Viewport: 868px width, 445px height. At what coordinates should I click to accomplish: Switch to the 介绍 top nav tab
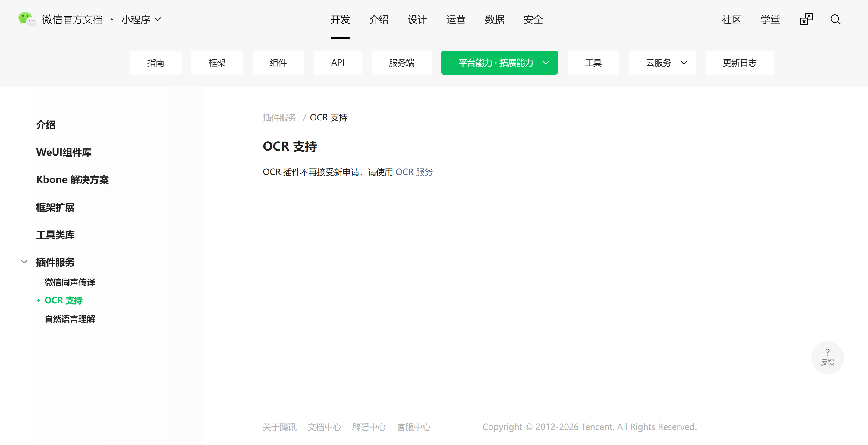pyautogui.click(x=379, y=20)
